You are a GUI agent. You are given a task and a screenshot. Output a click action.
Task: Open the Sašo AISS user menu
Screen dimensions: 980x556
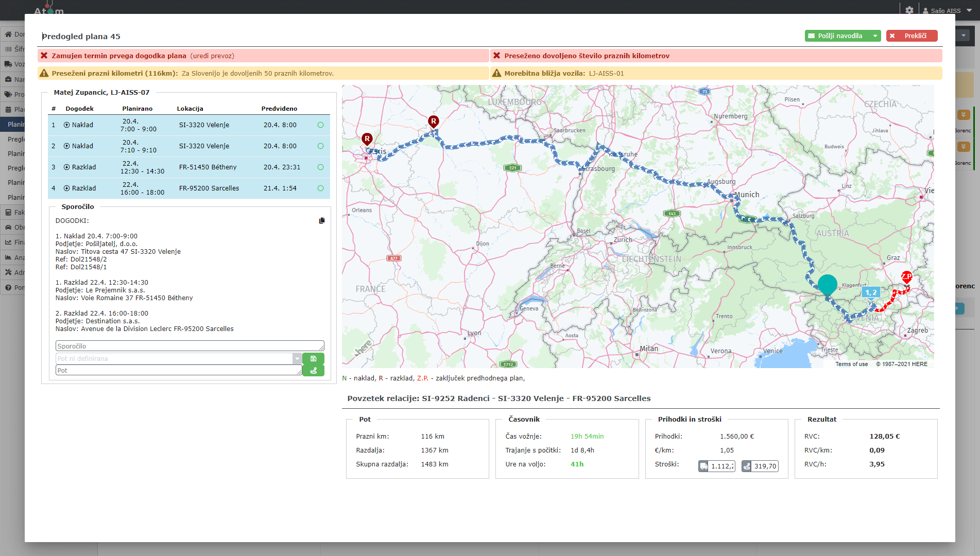[947, 10]
